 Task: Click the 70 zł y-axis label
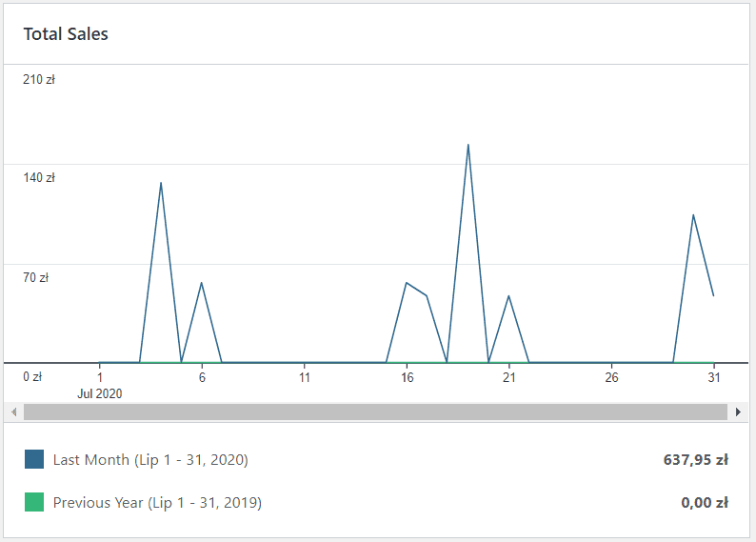(x=36, y=278)
